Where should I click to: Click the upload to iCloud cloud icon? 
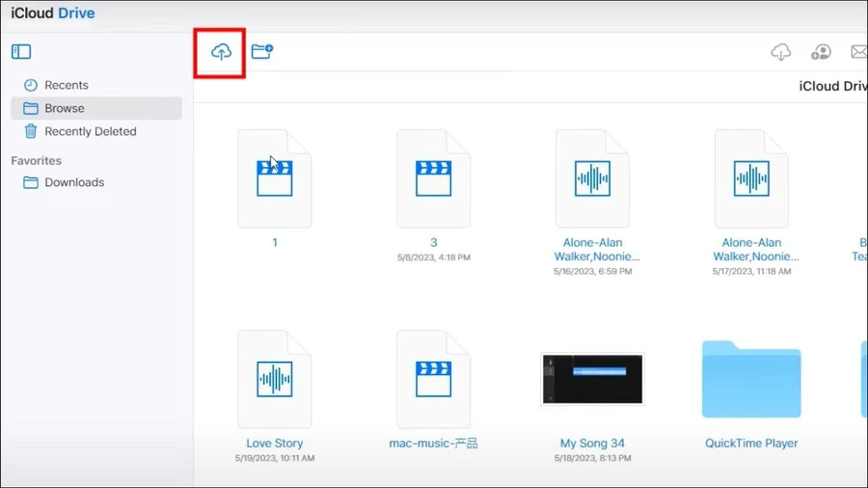pyautogui.click(x=222, y=52)
